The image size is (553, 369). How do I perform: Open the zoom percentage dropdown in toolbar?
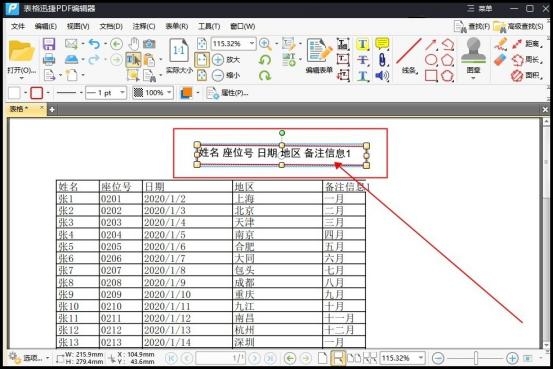point(252,44)
